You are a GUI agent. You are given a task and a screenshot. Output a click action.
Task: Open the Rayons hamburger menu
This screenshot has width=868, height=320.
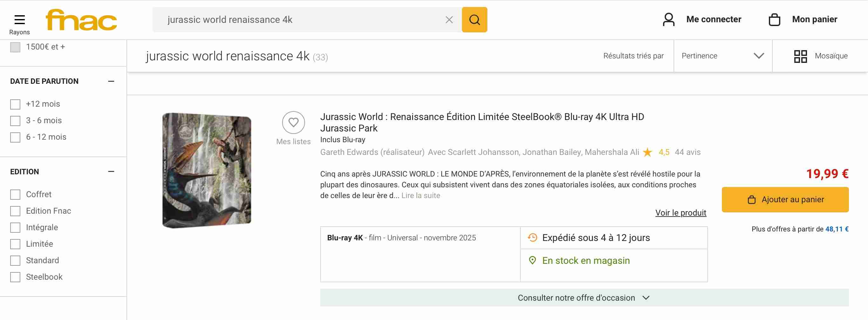(x=20, y=20)
